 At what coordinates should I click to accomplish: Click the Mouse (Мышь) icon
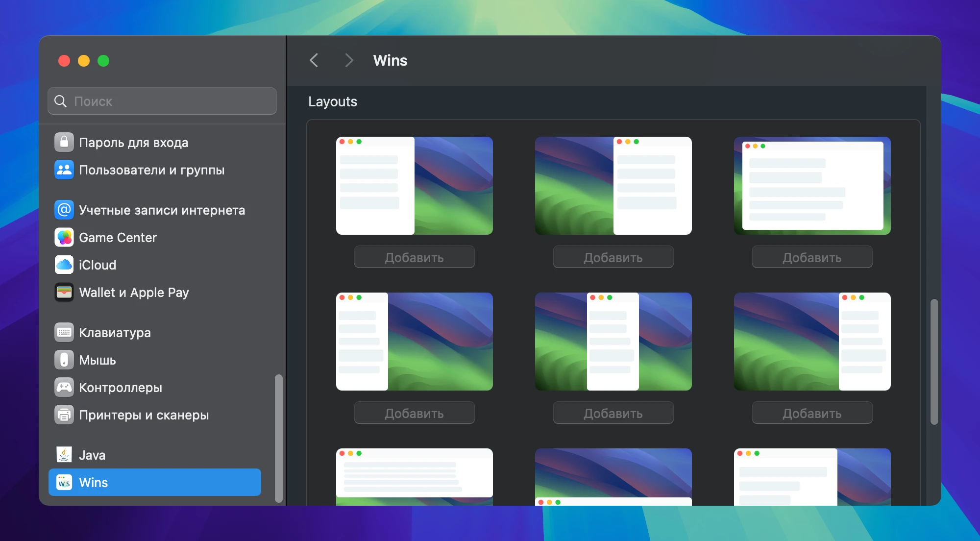coord(64,360)
